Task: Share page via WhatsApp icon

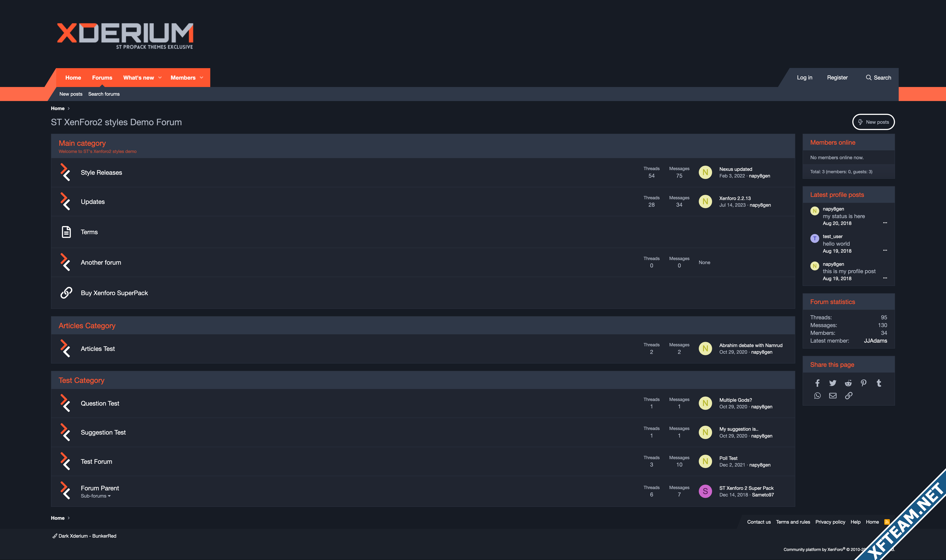Action: [817, 395]
